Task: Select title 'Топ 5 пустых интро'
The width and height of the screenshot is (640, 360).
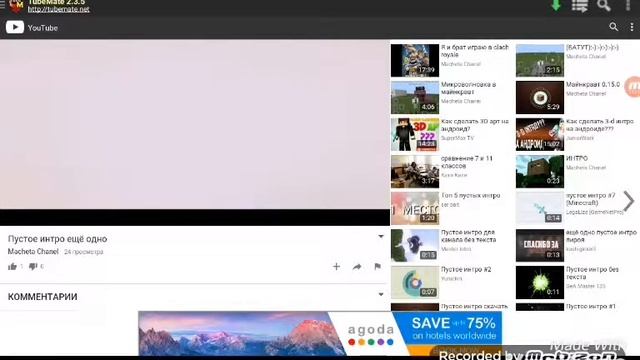Action: coord(470,196)
